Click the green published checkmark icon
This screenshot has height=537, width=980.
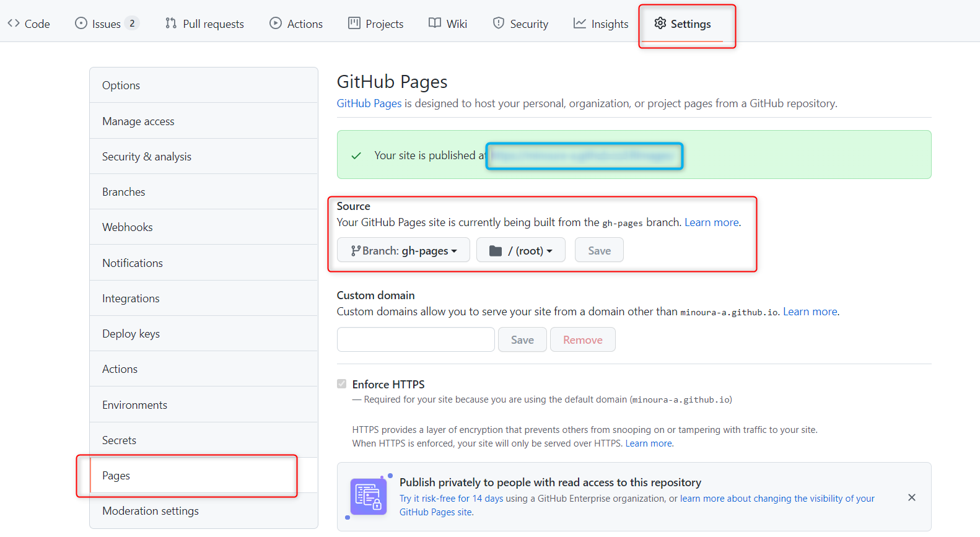click(356, 155)
